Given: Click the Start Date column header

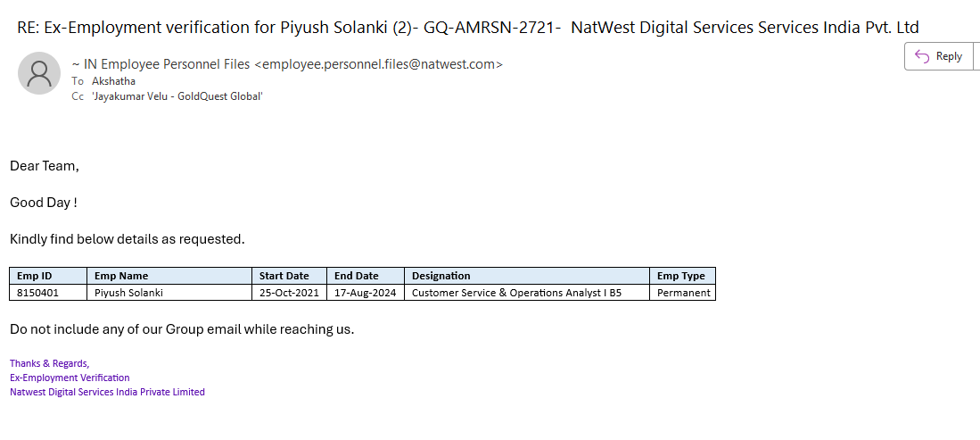Looking at the screenshot, I should [x=284, y=276].
